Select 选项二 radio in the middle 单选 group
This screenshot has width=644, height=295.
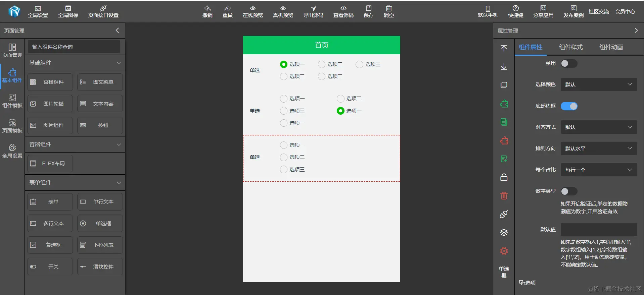(x=340, y=99)
